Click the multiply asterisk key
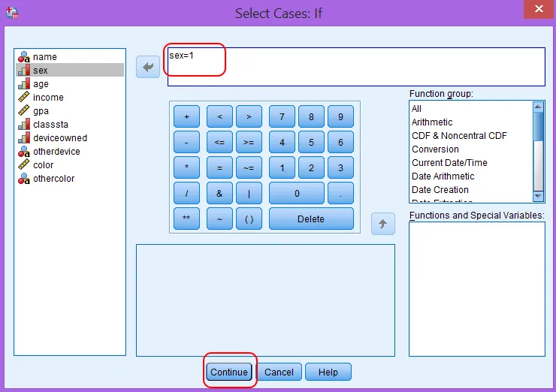Viewport: 556px width, 392px height. click(x=186, y=167)
